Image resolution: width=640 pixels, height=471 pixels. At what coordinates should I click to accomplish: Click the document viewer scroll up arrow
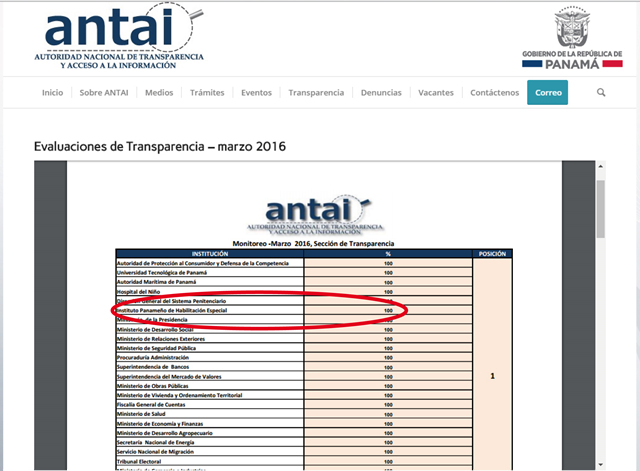click(600, 167)
